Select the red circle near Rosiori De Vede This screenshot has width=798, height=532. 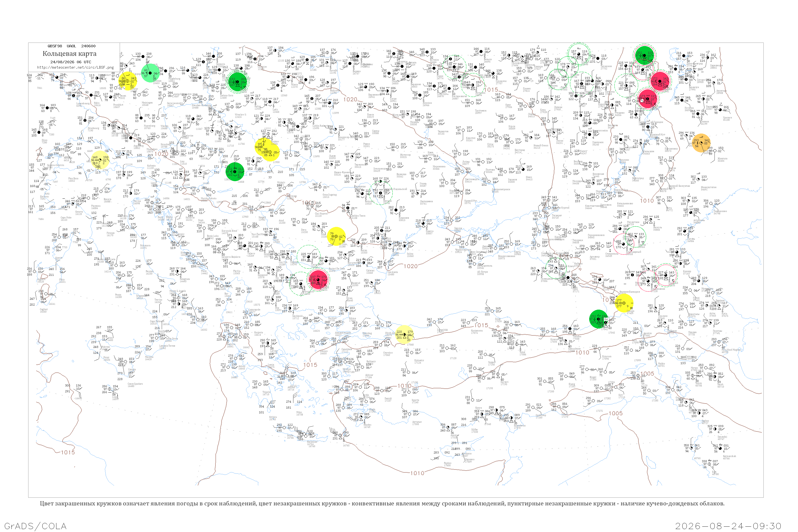point(318,280)
